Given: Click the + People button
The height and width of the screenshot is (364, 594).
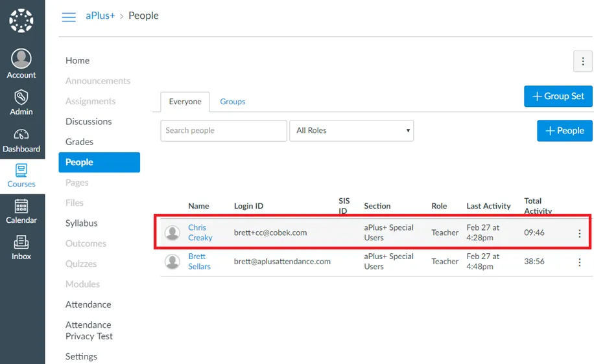Looking at the screenshot, I should (x=564, y=131).
